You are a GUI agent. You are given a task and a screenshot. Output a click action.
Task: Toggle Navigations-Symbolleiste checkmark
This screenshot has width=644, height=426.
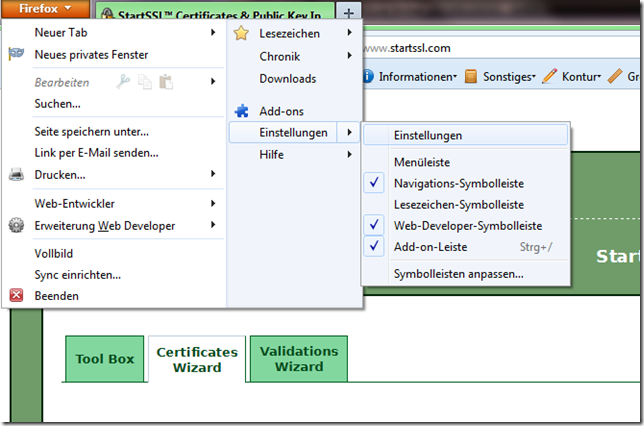374,183
